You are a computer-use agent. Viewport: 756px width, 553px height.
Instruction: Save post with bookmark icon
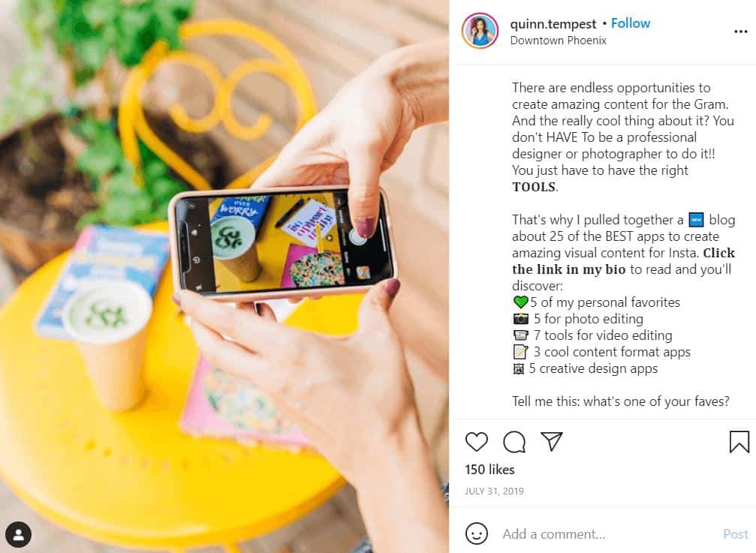739,442
